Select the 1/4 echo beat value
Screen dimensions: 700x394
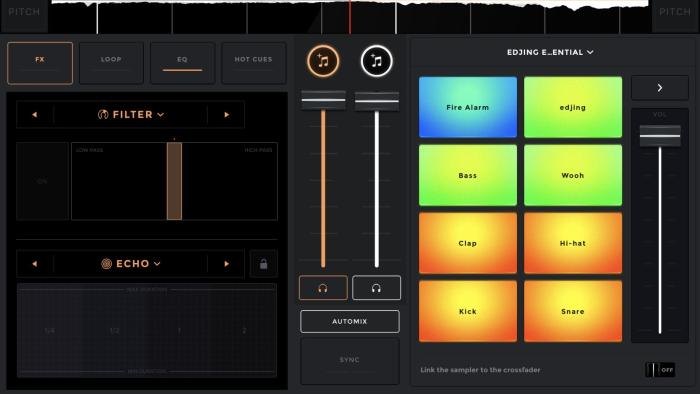(x=50, y=331)
